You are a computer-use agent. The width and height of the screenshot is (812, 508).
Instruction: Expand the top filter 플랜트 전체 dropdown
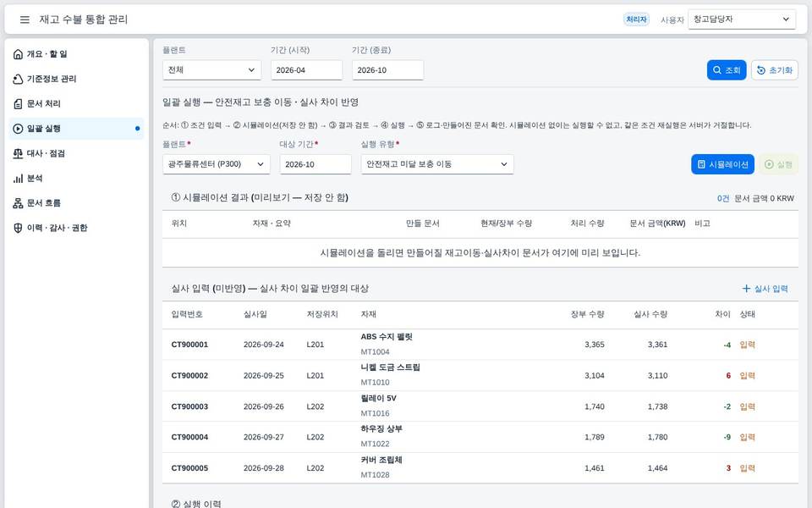coord(211,70)
